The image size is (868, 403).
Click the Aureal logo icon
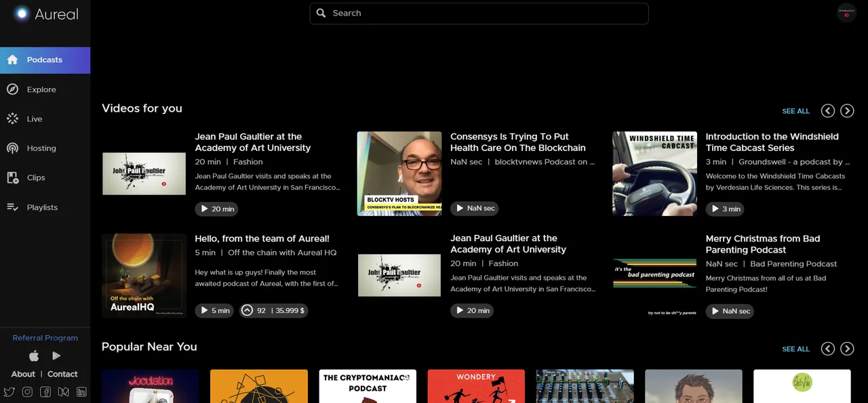[22, 14]
